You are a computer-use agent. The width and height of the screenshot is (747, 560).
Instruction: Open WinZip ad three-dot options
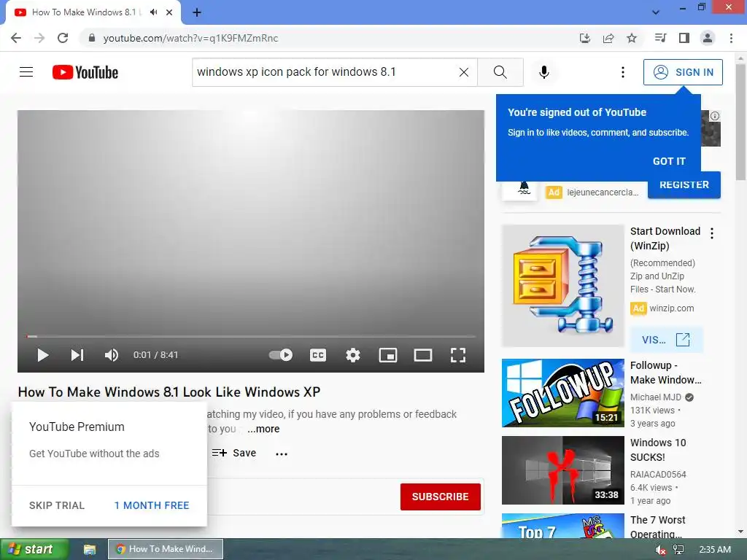[712, 233]
